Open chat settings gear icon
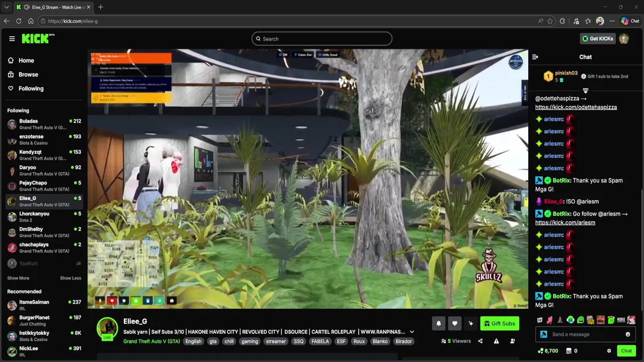This screenshot has width=644, height=362. pyautogui.click(x=609, y=351)
